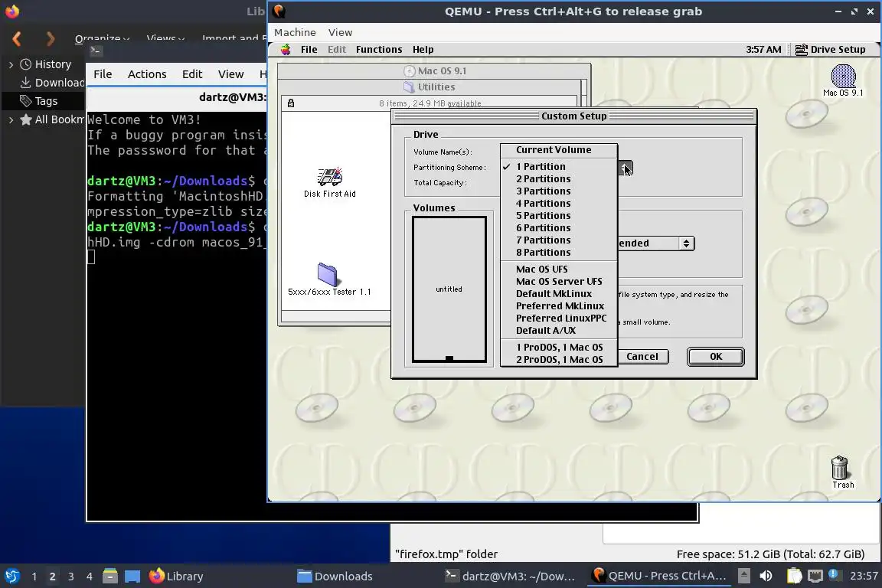
Task: Select Current Volume option
Action: (559, 149)
